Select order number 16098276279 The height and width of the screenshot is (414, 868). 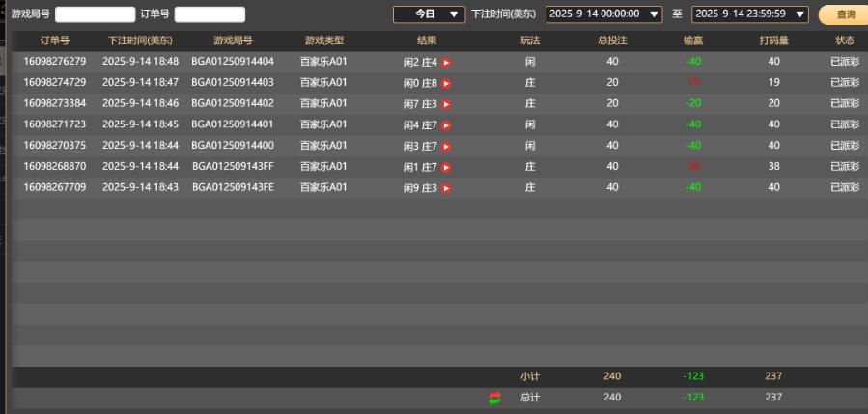[x=55, y=62]
